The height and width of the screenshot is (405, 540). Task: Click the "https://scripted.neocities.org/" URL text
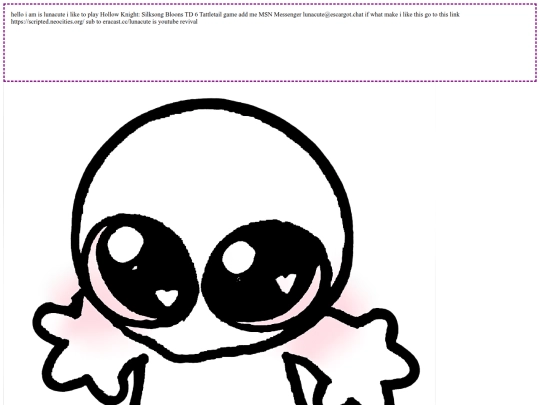point(47,22)
